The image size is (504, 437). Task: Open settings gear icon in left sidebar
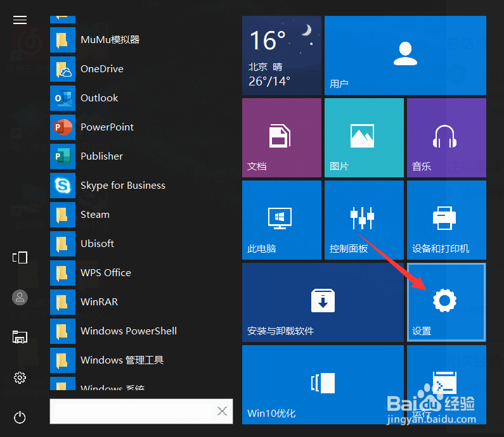20,377
